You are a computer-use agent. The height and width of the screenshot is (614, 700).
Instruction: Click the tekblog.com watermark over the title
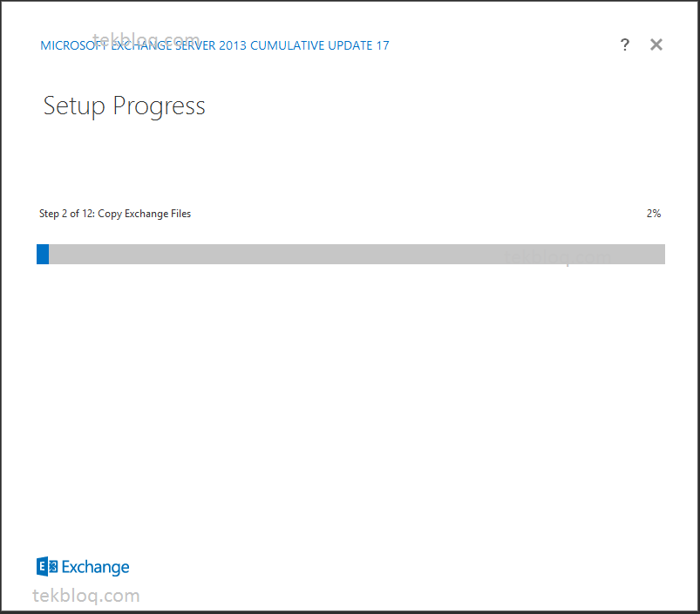pos(146,40)
